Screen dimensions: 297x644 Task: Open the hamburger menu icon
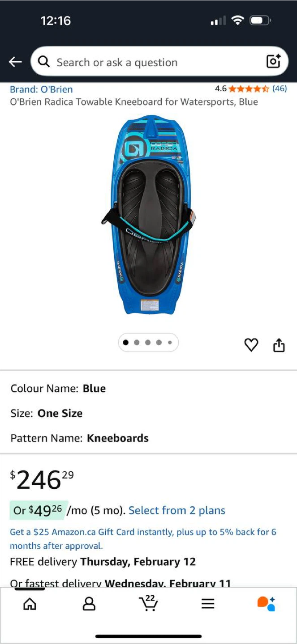click(x=207, y=604)
